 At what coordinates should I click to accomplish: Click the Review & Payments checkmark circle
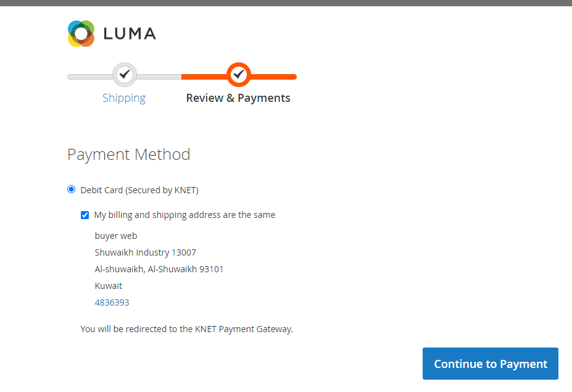[238, 75]
